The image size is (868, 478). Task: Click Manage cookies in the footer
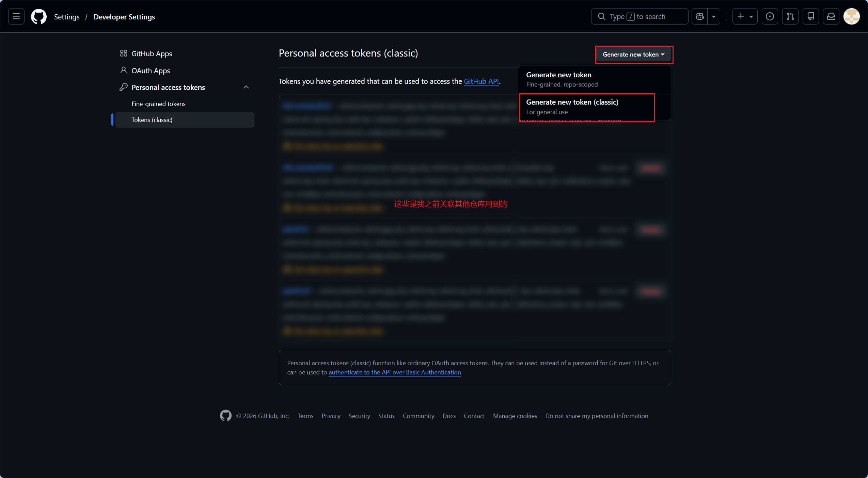(x=515, y=416)
